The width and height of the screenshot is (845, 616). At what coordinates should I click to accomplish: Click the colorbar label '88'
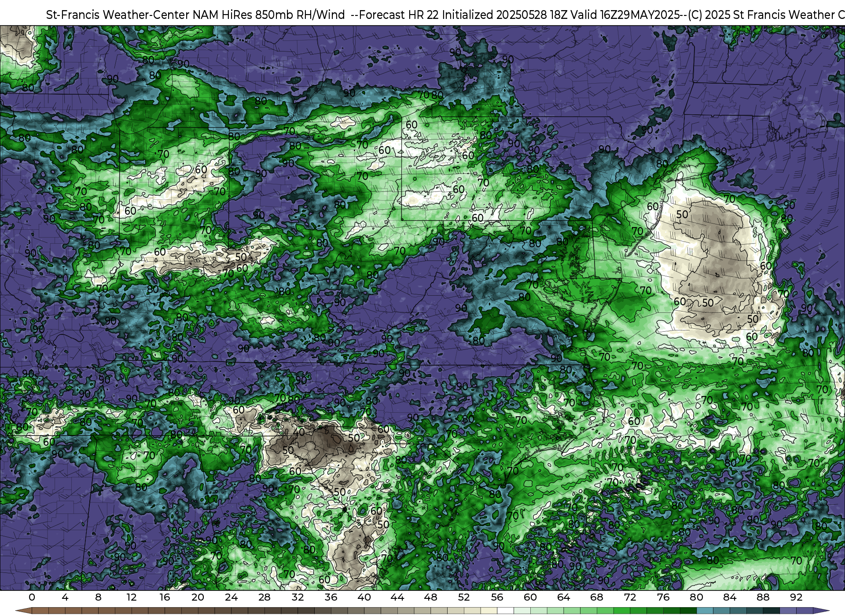(x=763, y=597)
